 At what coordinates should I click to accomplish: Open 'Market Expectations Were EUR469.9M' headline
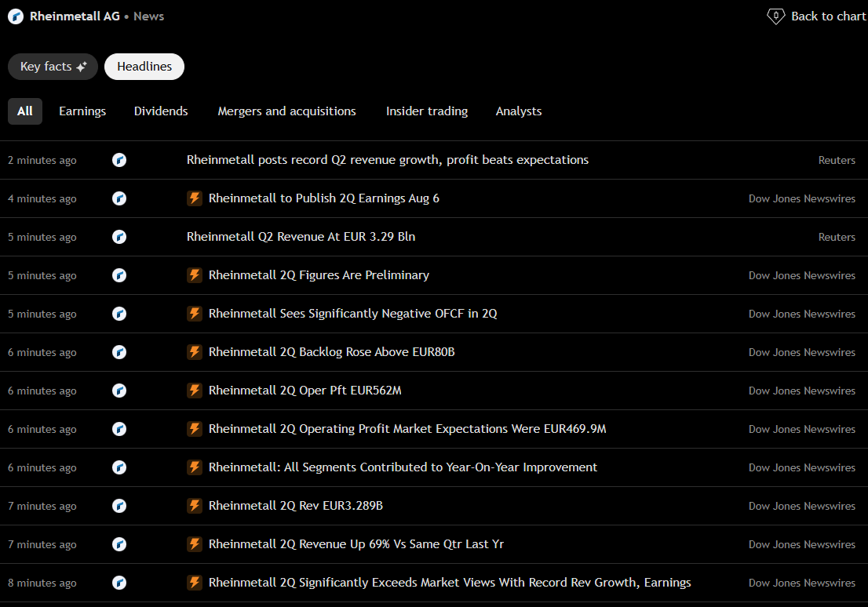pyautogui.click(x=407, y=429)
